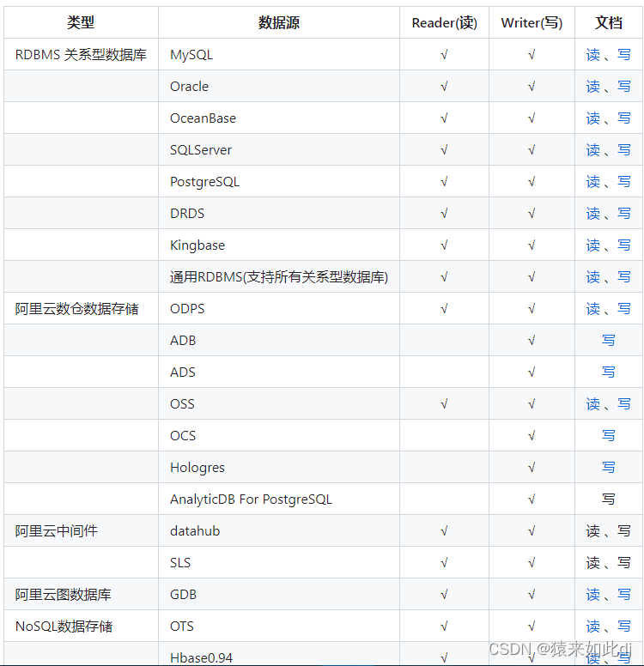Open the Oracle read doc link
The width and height of the screenshot is (644, 666).
pyautogui.click(x=593, y=87)
